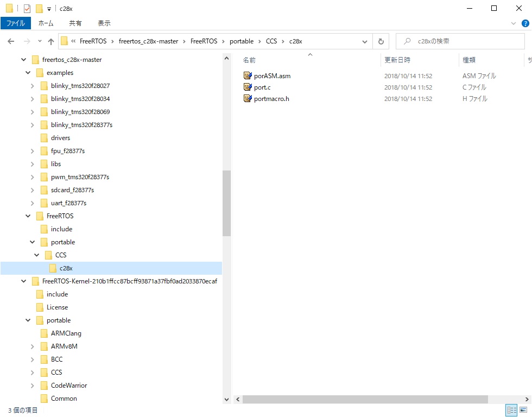Refresh the c28x folder view
Image resolution: width=532 pixels, height=417 pixels.
coord(381,41)
